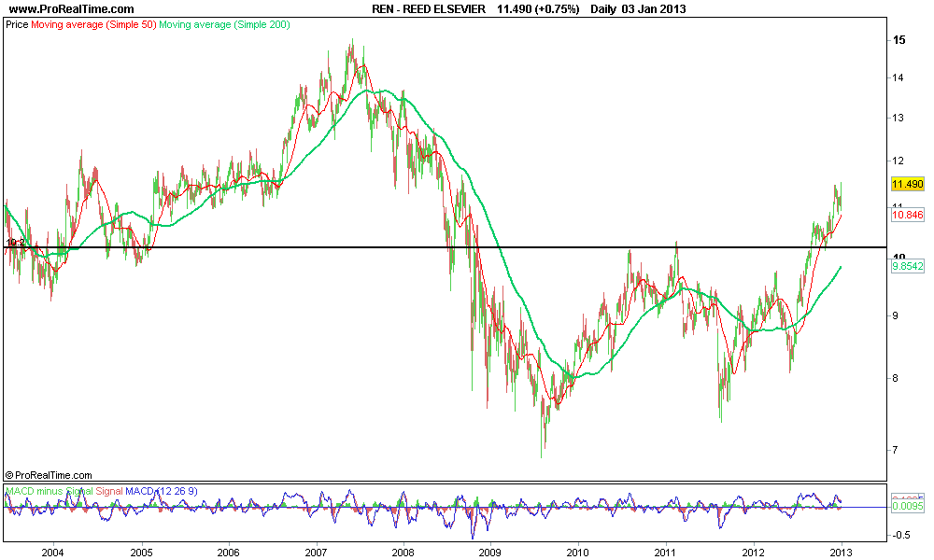934x560 pixels.
Task: Select the Moving average (Simple 200) legend
Action: click(x=224, y=24)
